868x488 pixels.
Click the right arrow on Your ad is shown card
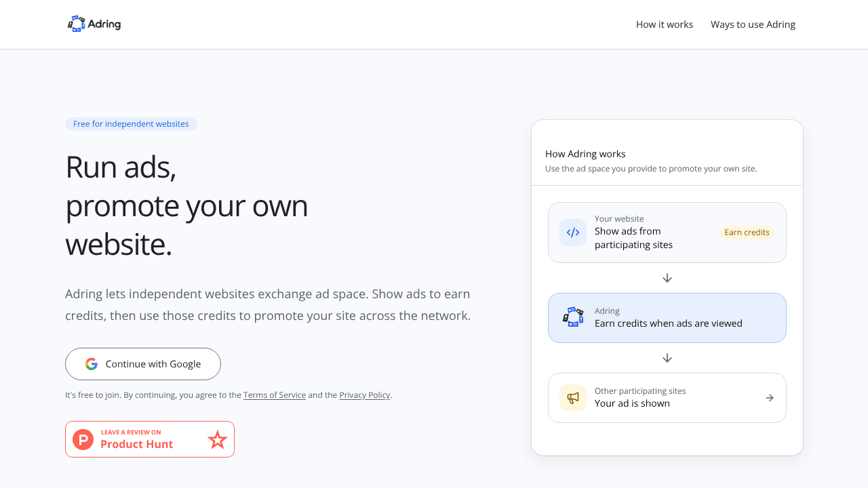[770, 398]
